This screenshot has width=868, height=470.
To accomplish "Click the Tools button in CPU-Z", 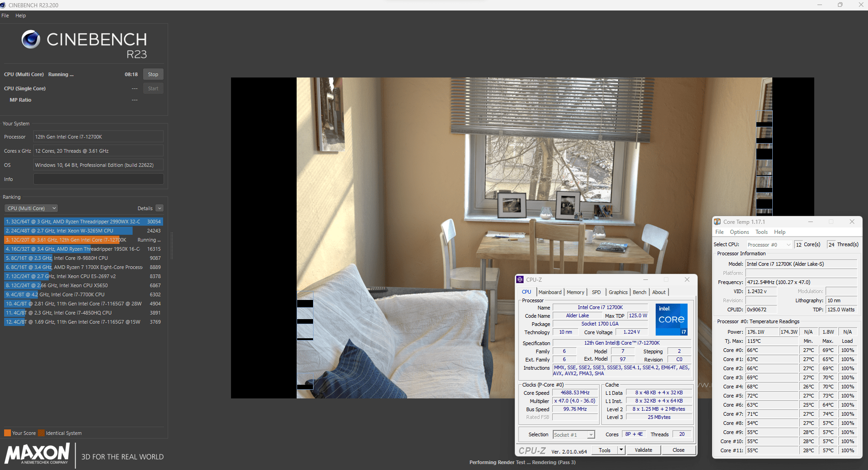I will (605, 450).
